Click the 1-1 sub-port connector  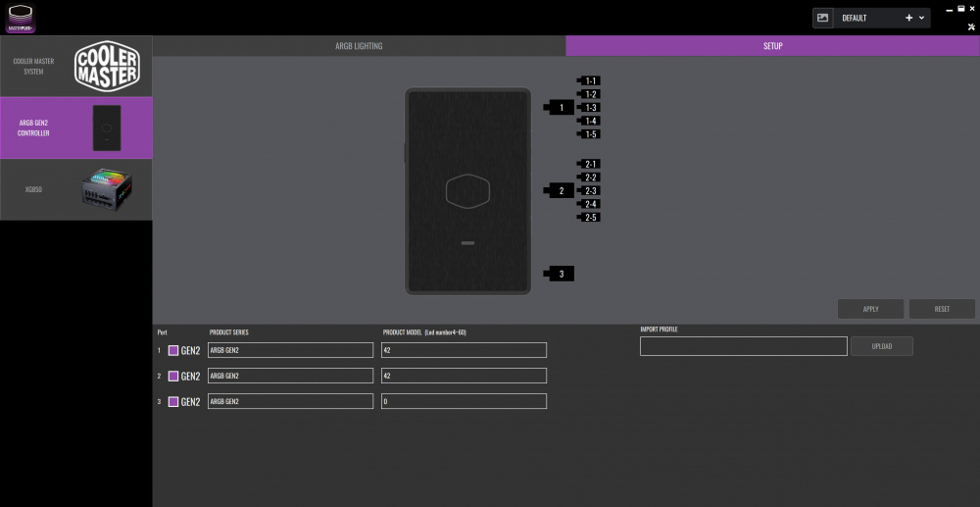[589, 80]
